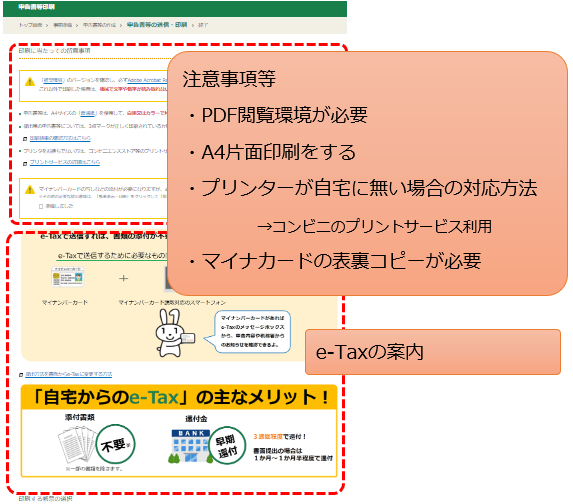The width and height of the screenshot is (573, 504).
Task: Click the Mynumber card image
Action: click(68, 277)
